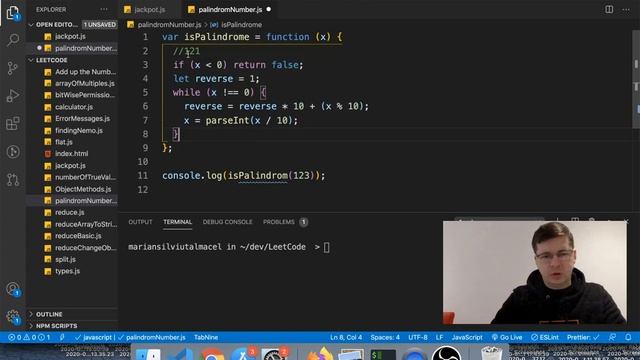The width and height of the screenshot is (640, 360).
Task: Click the notifications bell in status bar
Action: (628, 337)
